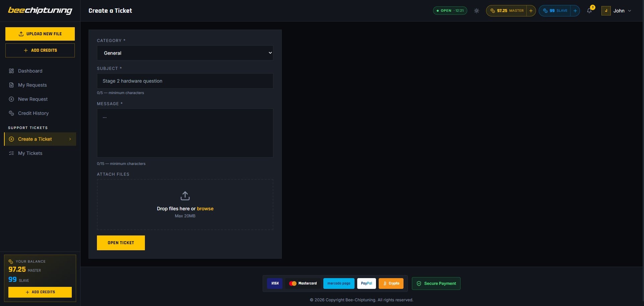Viewport: 644px width, 306px height.
Task: Click the J avatar badge
Action: pos(606,11)
